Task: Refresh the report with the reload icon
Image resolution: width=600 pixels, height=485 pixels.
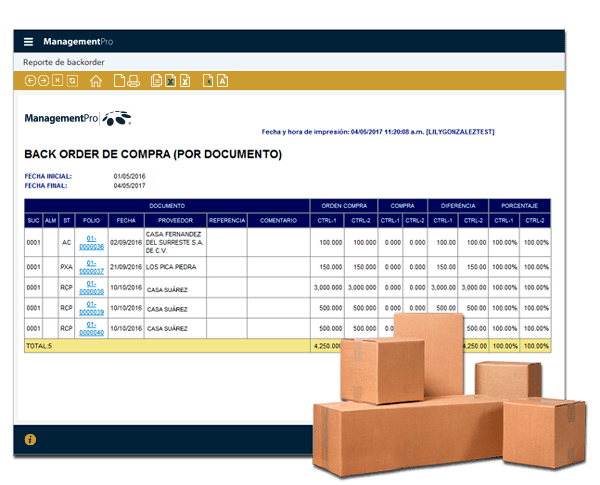Action: (72, 81)
